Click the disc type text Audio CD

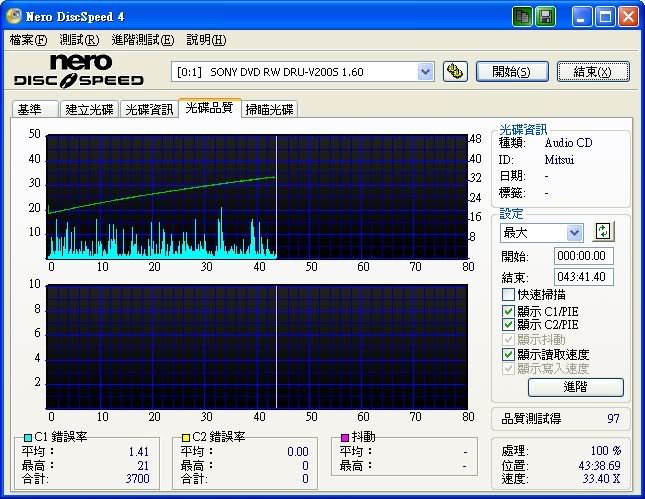568,143
